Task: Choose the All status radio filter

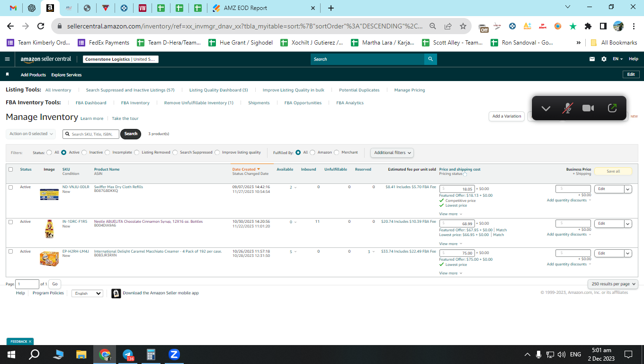Action: [x=49, y=153]
